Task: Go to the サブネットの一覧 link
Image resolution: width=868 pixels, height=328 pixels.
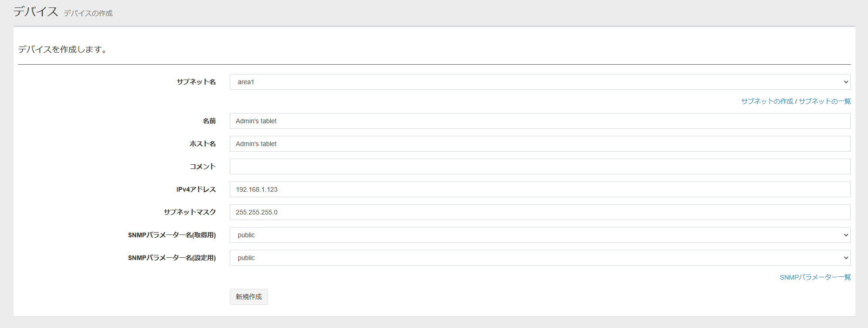Action: [824, 101]
